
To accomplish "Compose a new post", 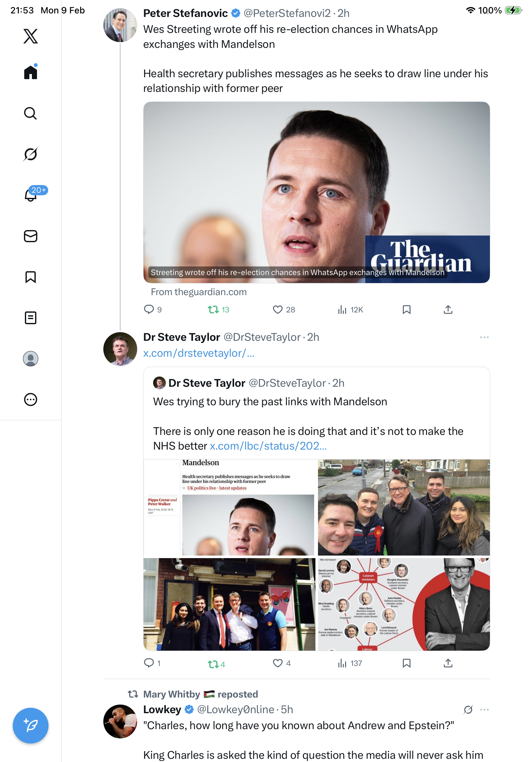I will pyautogui.click(x=31, y=725).
